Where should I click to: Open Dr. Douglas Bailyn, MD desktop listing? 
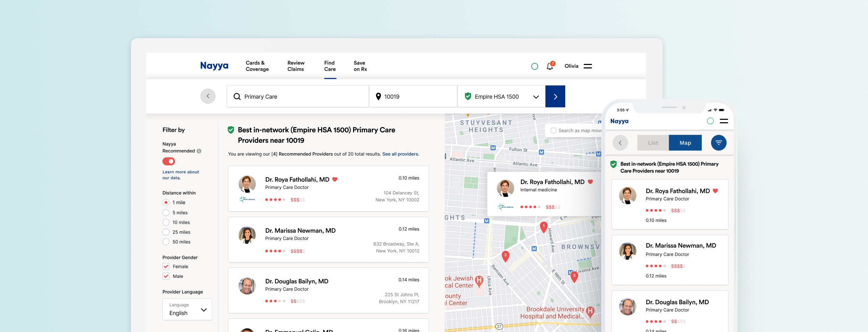pyautogui.click(x=297, y=281)
